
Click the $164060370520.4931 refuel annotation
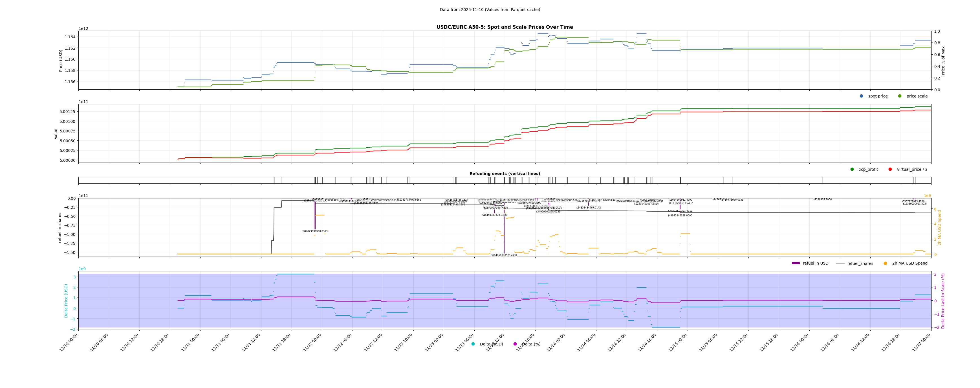(x=504, y=255)
